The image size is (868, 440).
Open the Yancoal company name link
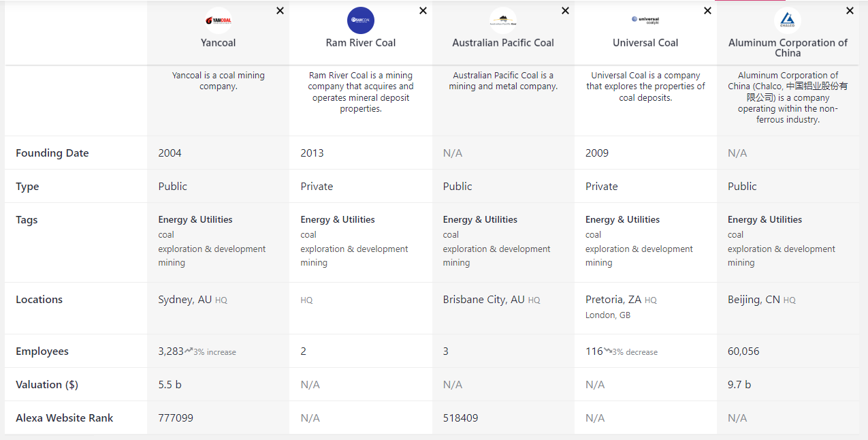coord(218,43)
